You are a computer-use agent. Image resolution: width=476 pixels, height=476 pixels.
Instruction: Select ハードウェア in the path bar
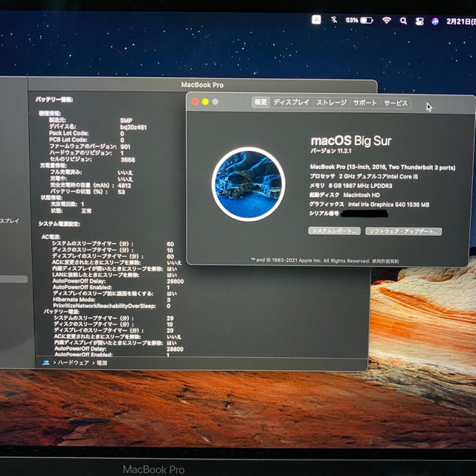click(74, 363)
